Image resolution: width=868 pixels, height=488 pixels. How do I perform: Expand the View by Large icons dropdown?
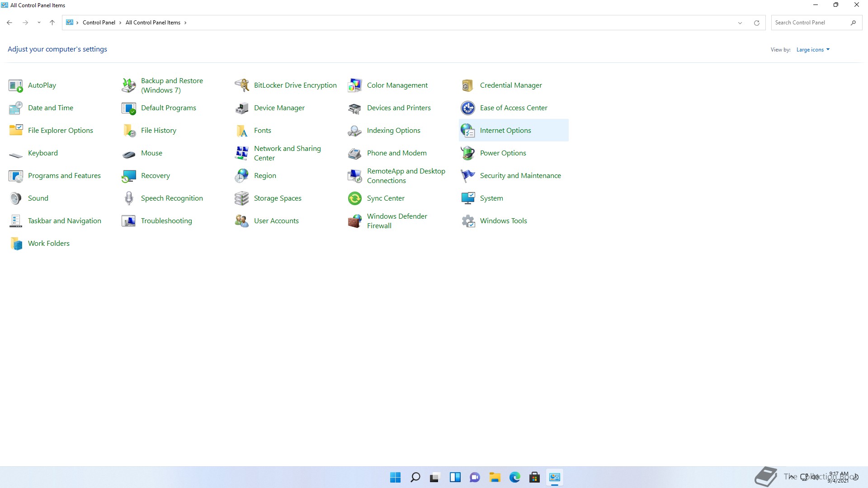click(x=813, y=50)
